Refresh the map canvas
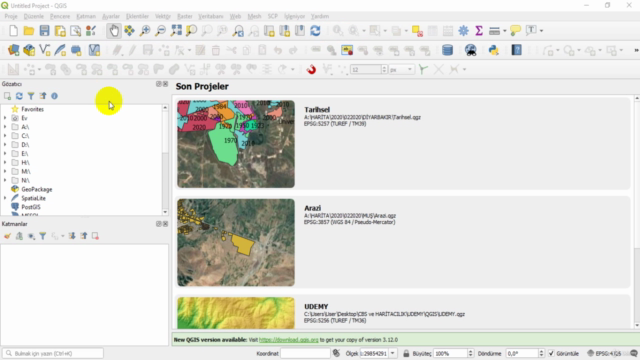 tap(315, 31)
